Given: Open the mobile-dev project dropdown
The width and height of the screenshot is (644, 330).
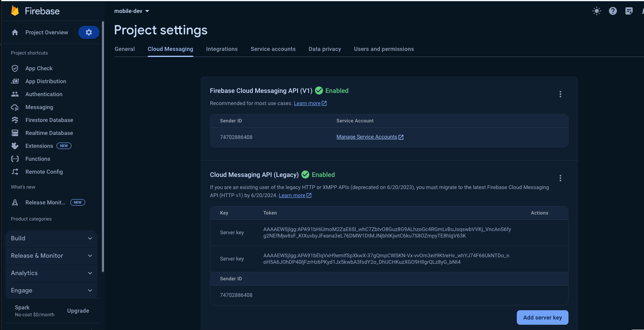Looking at the screenshot, I should (x=132, y=11).
